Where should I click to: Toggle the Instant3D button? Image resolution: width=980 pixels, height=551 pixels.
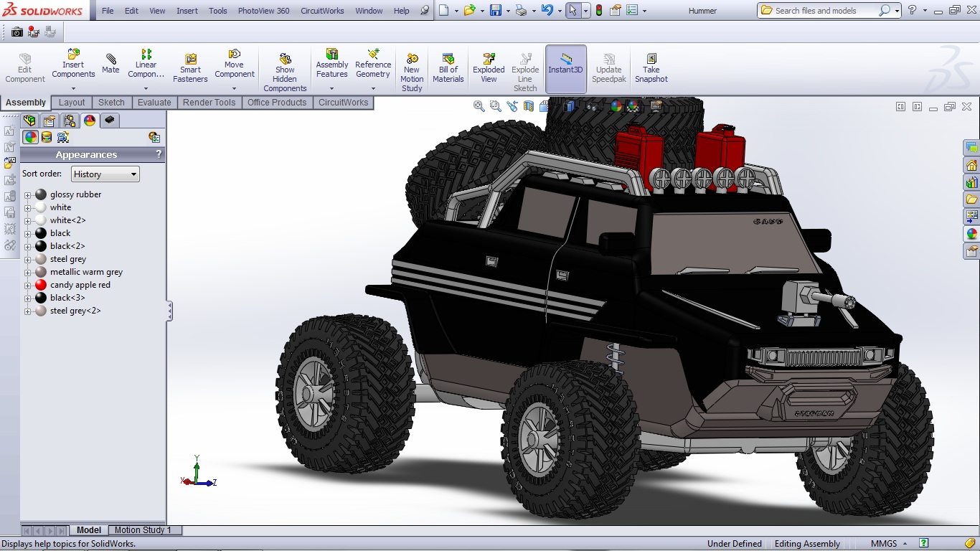pyautogui.click(x=566, y=69)
